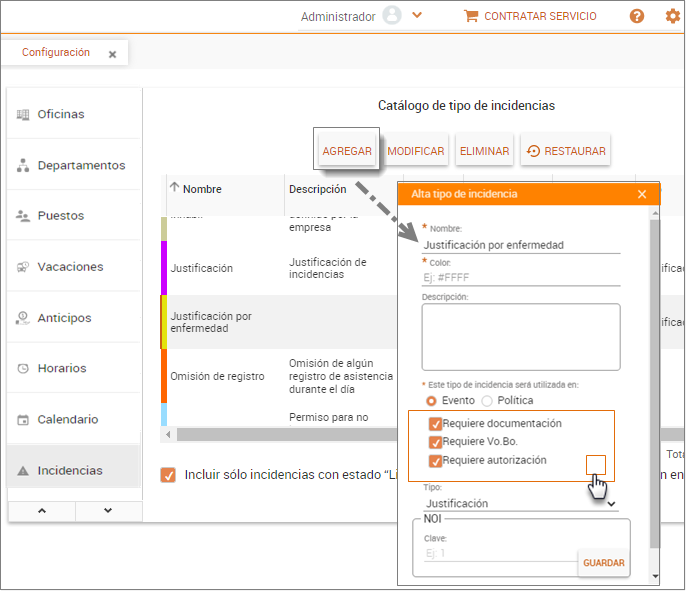
Task: Expand the Administrador user menu chevron
Action: 417,16
